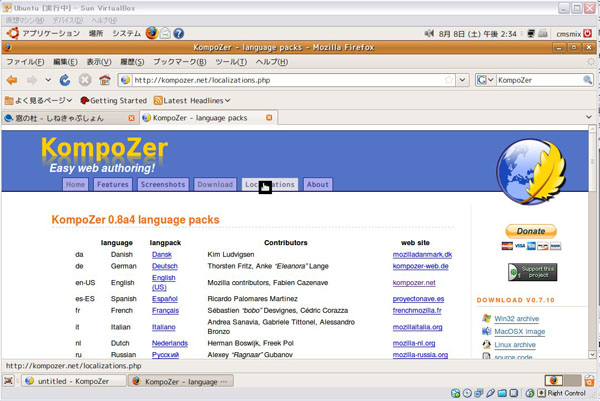Viewport: 600px width, 401px height.
Task: Click the Linux archive penguin icon
Action: point(486,344)
